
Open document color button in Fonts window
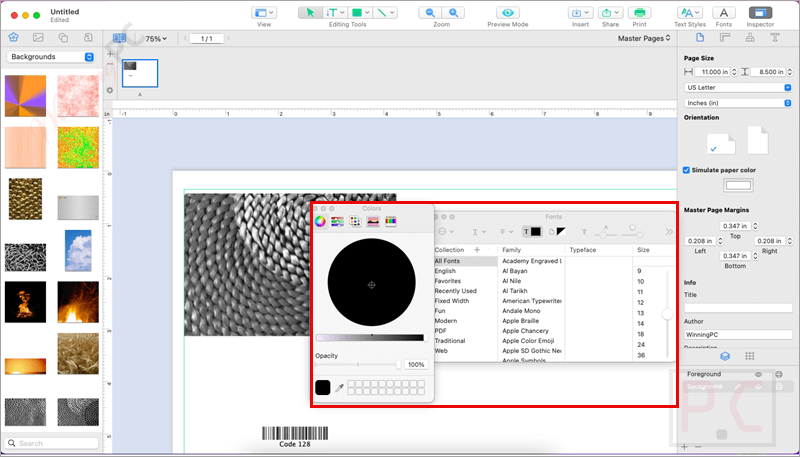[x=557, y=232]
